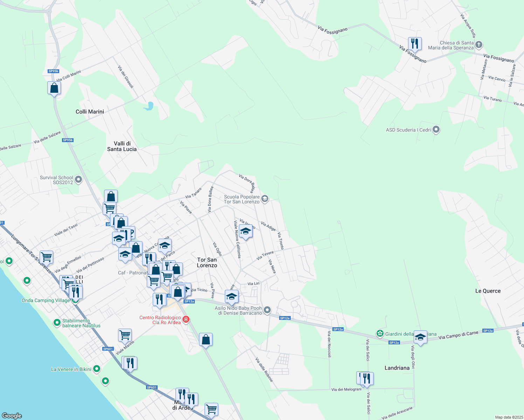Viewport: 524px width, 420px height.
Task: Select the shopping cart icon near Lungomare Tor San Lorenzo
Action: pos(47,257)
